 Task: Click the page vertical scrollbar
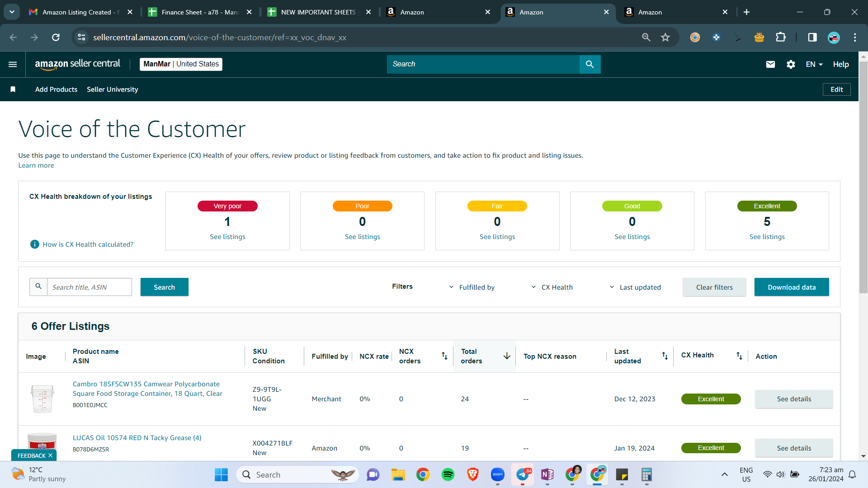coord(863,178)
